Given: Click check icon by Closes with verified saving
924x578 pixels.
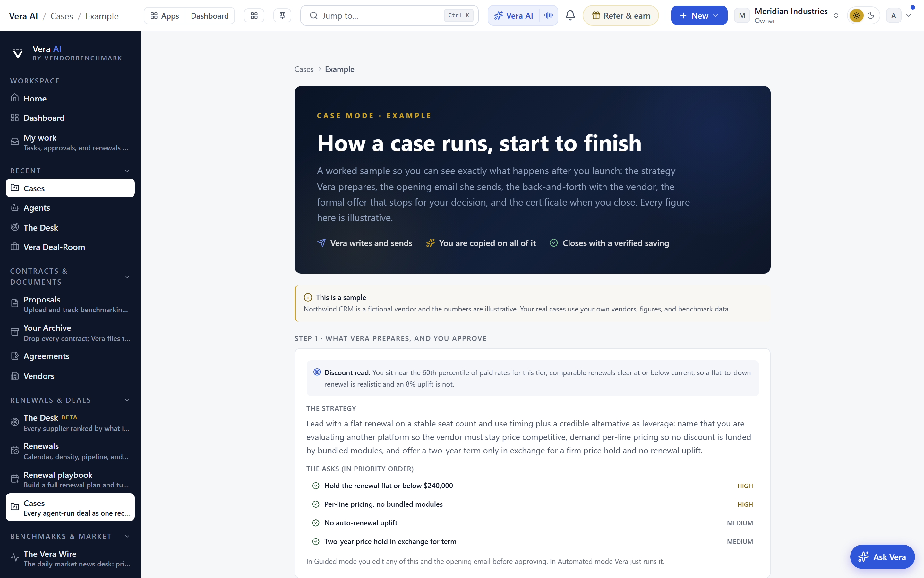Looking at the screenshot, I should coord(554,243).
